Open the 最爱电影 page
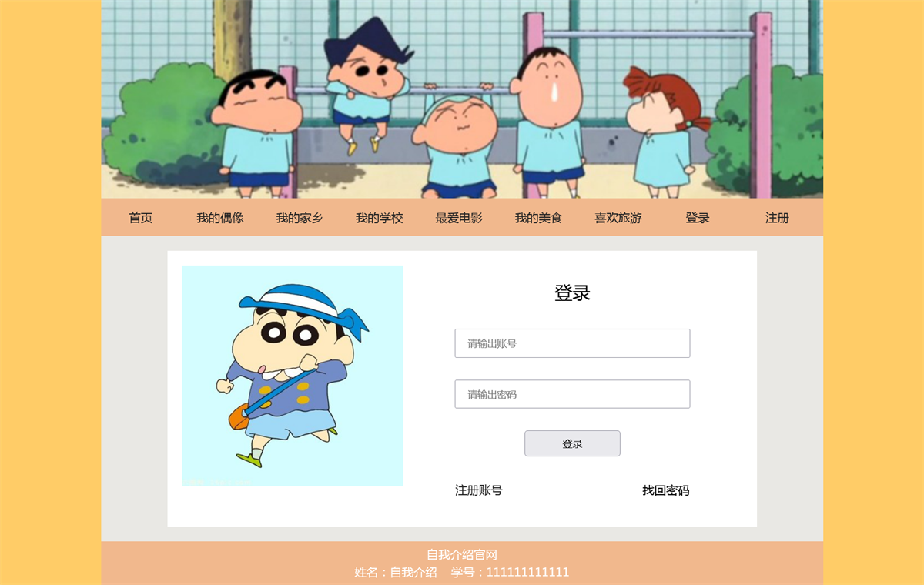Screen dimensions: 924x585 point(459,218)
